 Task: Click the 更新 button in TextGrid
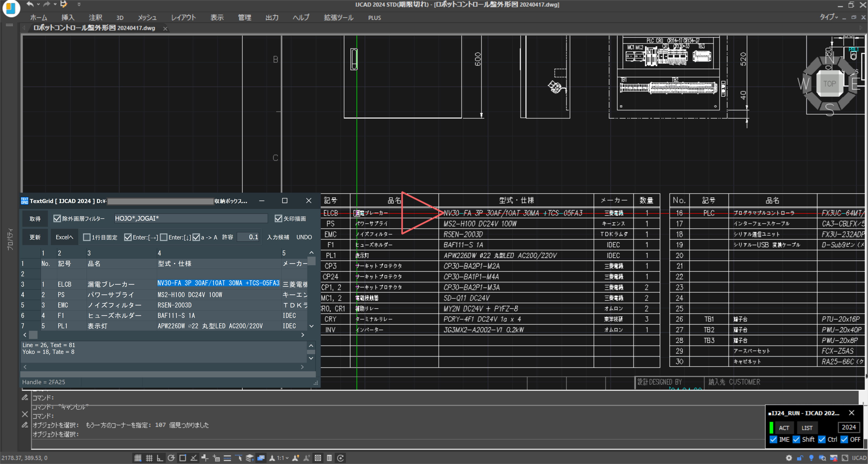(x=35, y=237)
